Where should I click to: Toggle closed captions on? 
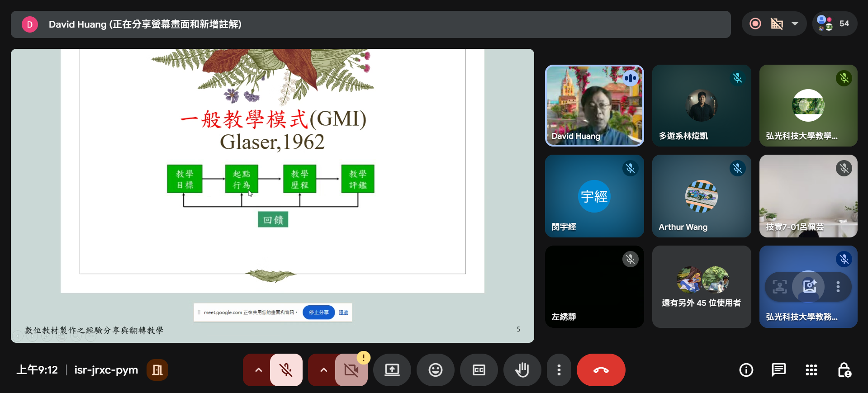click(x=479, y=370)
